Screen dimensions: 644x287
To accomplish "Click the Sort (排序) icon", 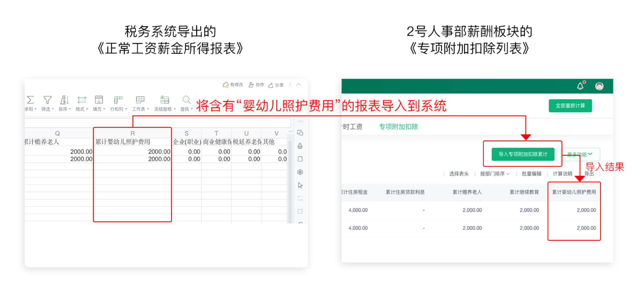I will 65,100.
